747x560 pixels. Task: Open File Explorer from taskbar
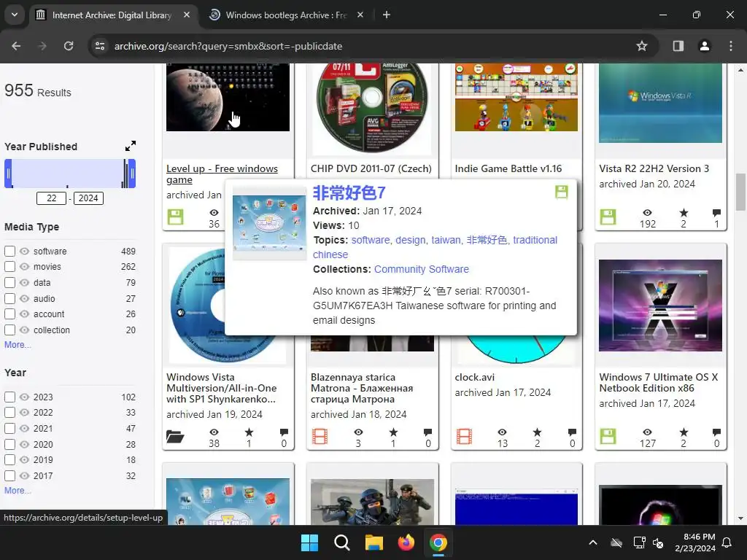374,542
